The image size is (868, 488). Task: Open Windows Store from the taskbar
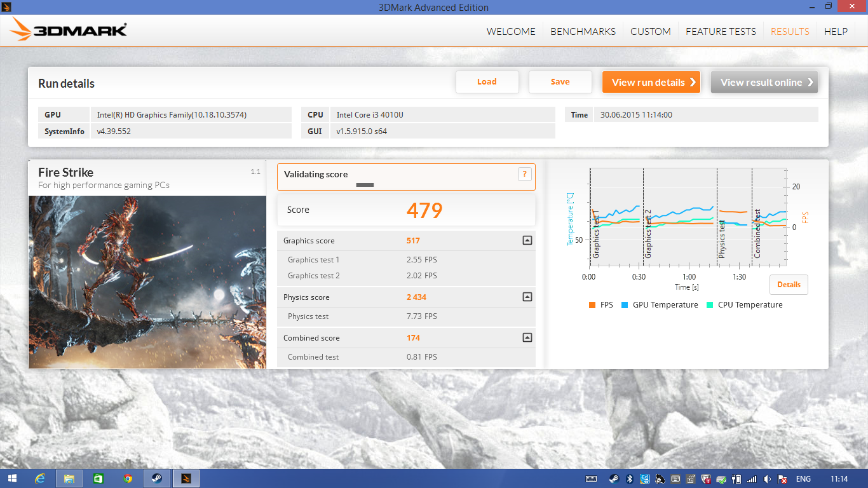(98, 478)
